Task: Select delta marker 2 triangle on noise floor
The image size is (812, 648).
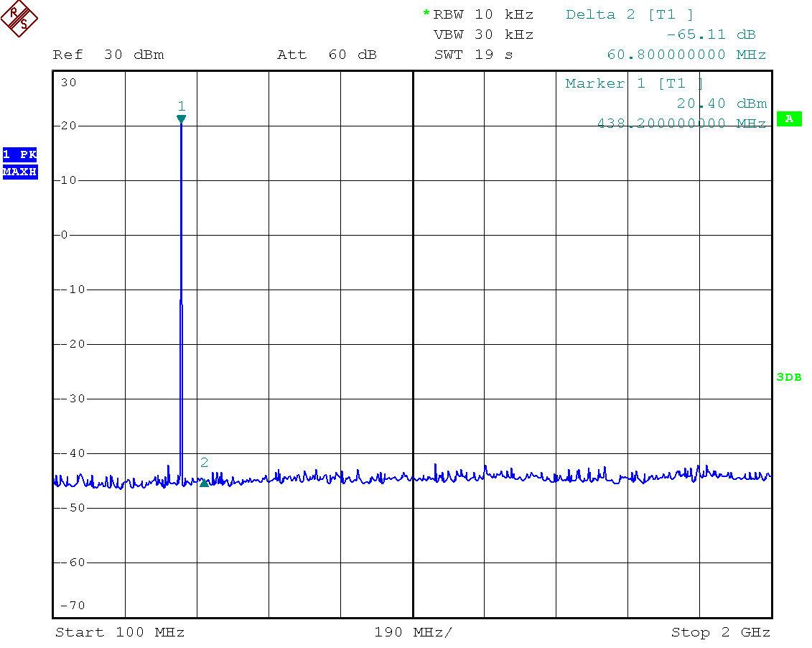Action: tap(204, 483)
